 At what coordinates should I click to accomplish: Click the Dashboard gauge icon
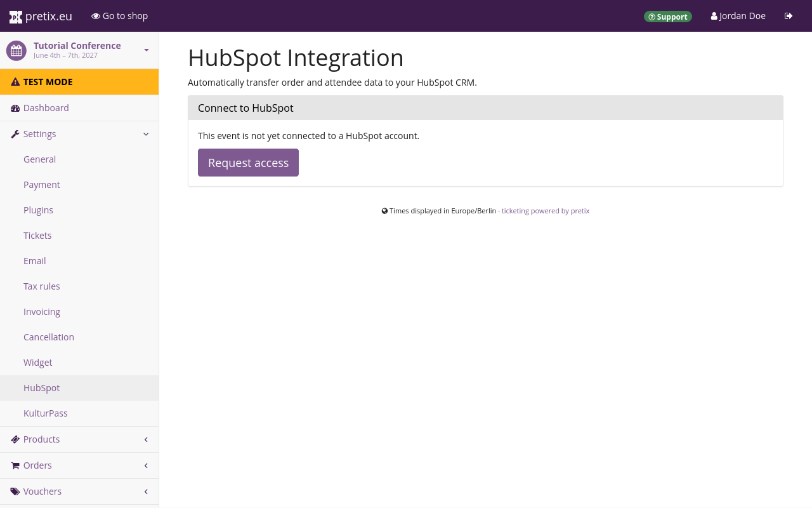click(x=15, y=108)
